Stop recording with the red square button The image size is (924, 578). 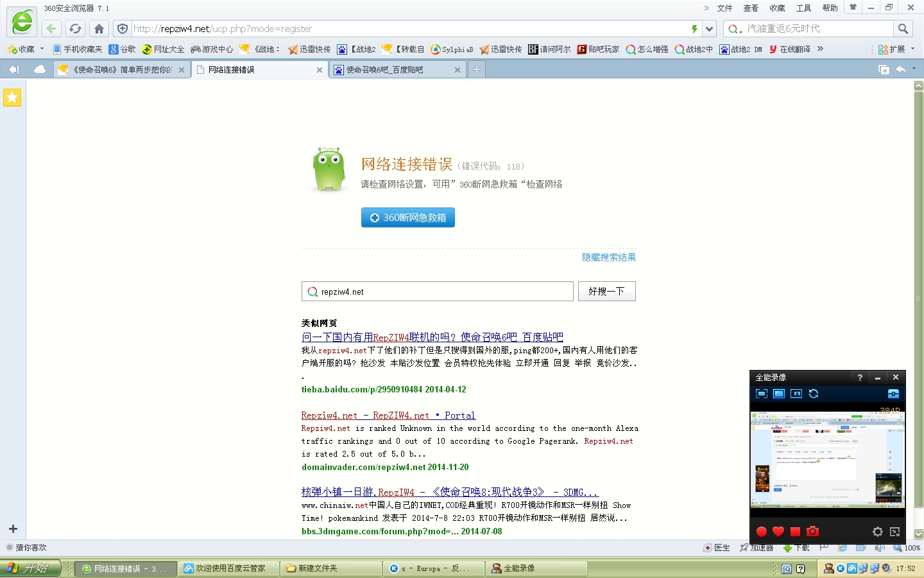pos(795,531)
